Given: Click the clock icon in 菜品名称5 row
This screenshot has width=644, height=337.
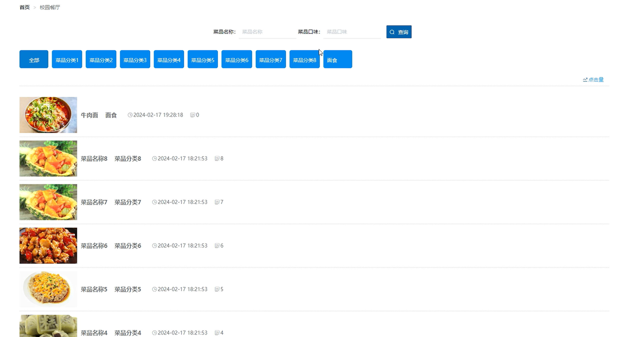Looking at the screenshot, I should pos(154,289).
